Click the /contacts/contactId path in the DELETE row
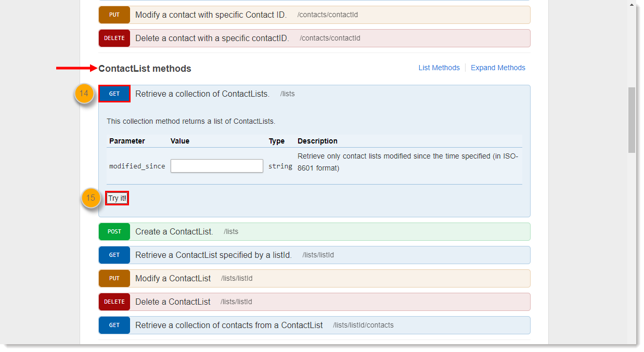Image resolution: width=644 pixels, height=352 pixels. [x=330, y=38]
